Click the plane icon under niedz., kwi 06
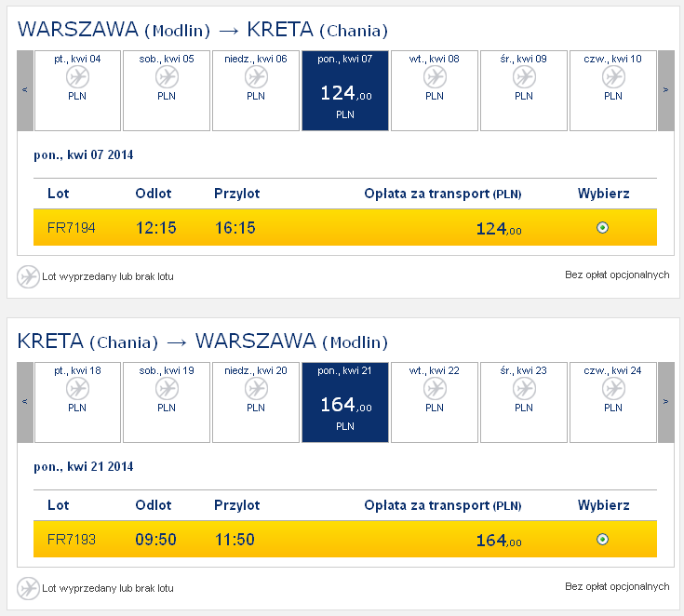The width and height of the screenshot is (684, 616). click(x=256, y=77)
